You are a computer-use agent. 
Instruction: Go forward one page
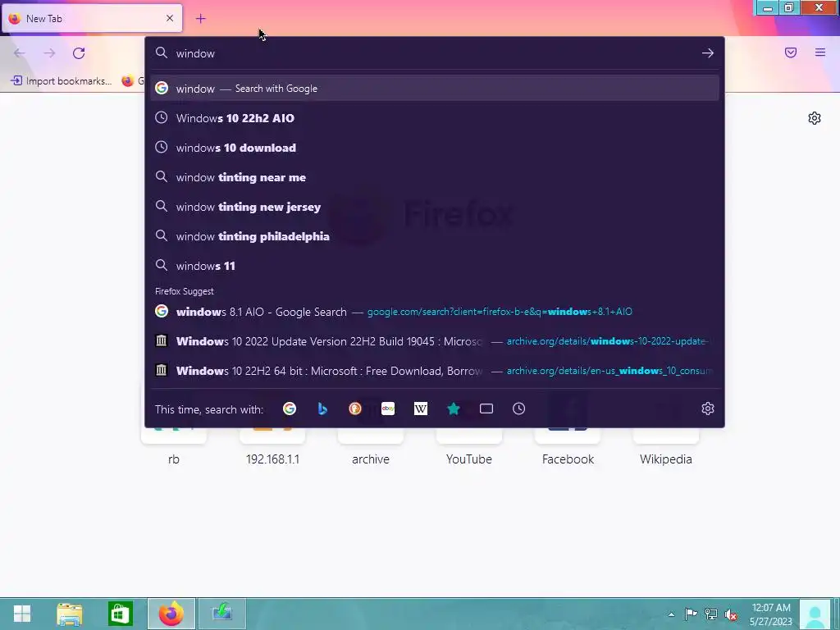tap(49, 53)
